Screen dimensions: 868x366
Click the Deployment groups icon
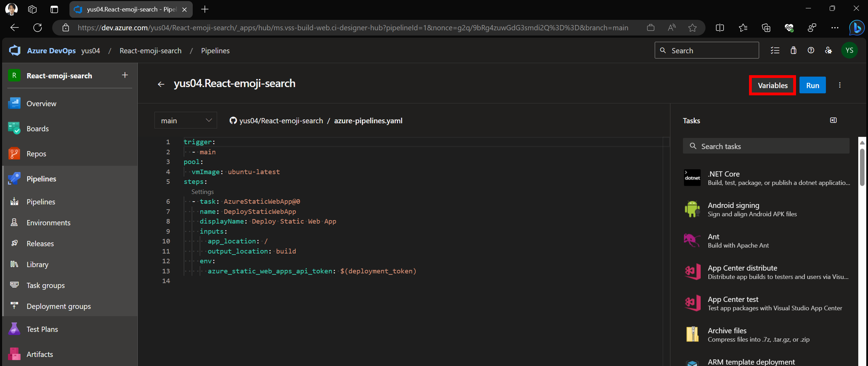[x=14, y=306]
